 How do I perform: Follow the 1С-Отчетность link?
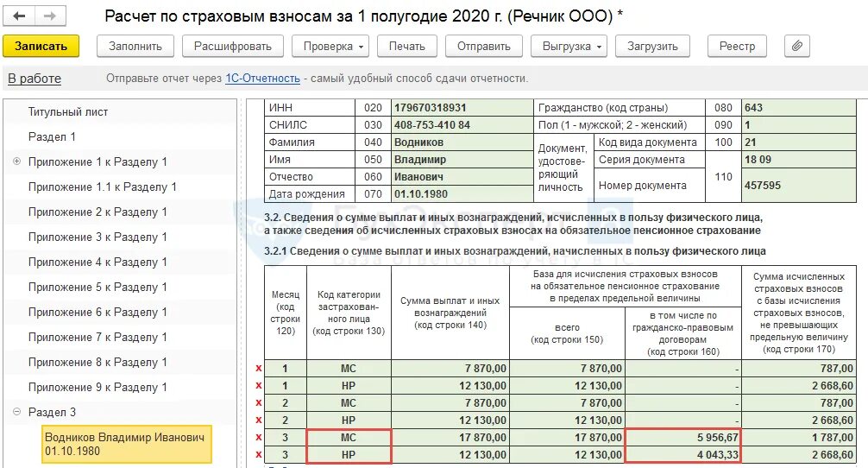point(262,79)
